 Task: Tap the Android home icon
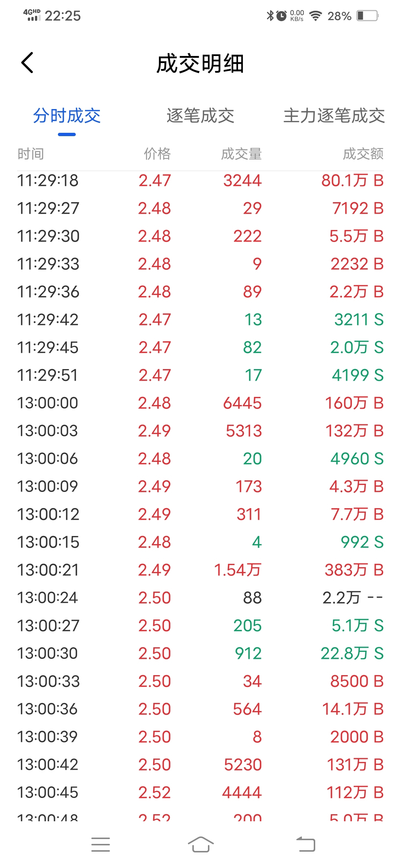[x=200, y=845]
